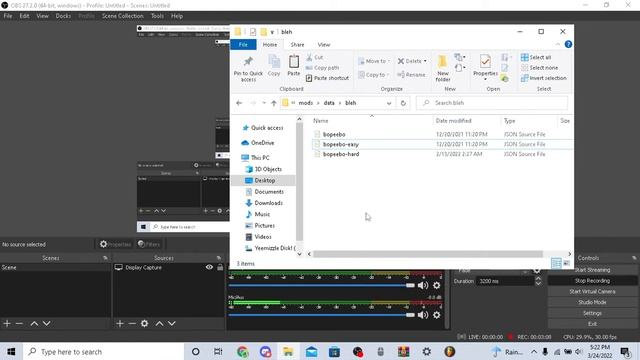Add a new OBS source

120,323
